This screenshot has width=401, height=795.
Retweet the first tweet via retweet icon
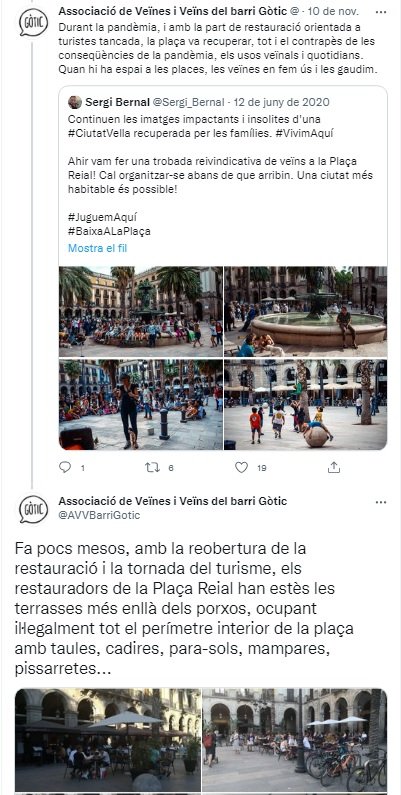152,467
